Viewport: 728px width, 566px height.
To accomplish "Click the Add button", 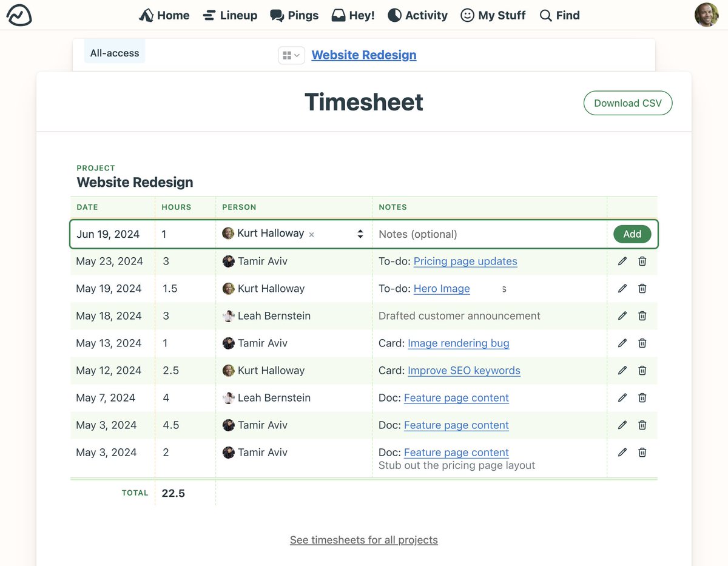I will pos(632,234).
